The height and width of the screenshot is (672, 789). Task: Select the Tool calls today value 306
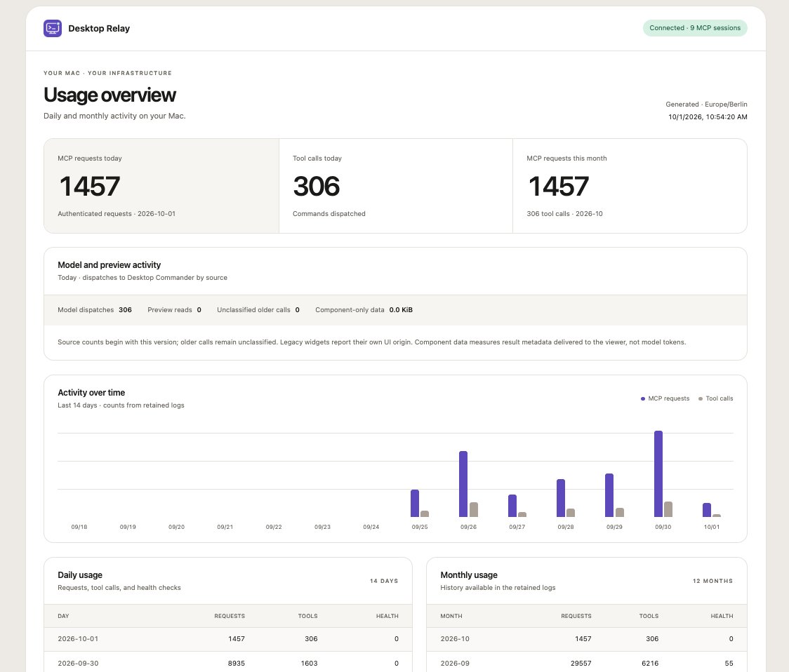tap(316, 186)
